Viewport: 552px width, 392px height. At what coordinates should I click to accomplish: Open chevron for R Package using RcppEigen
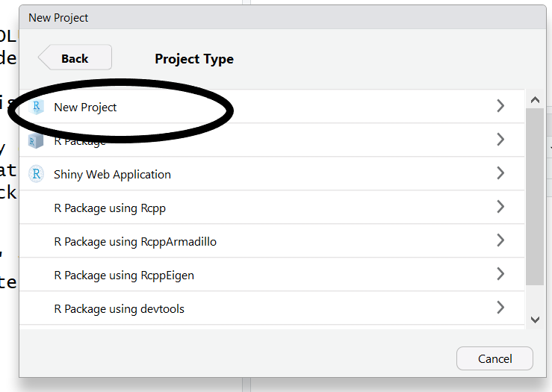coord(500,274)
